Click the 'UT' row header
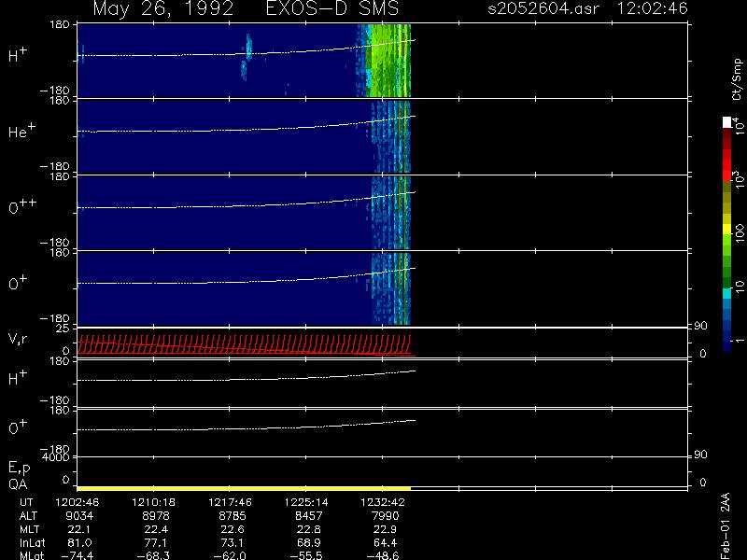Image resolution: width=747 pixels, height=560 pixels. [x=26, y=502]
